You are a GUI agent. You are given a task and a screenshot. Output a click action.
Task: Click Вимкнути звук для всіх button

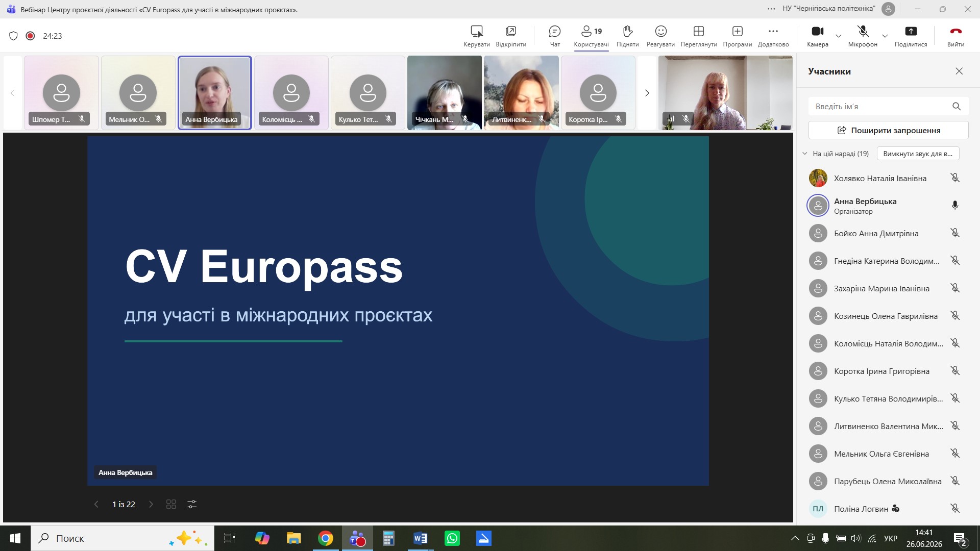tap(918, 154)
